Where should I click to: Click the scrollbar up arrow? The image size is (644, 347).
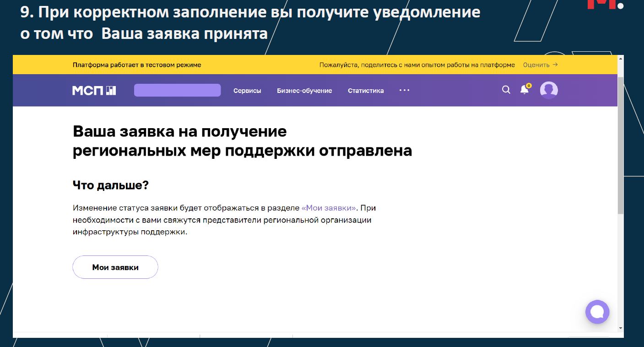[621, 59]
